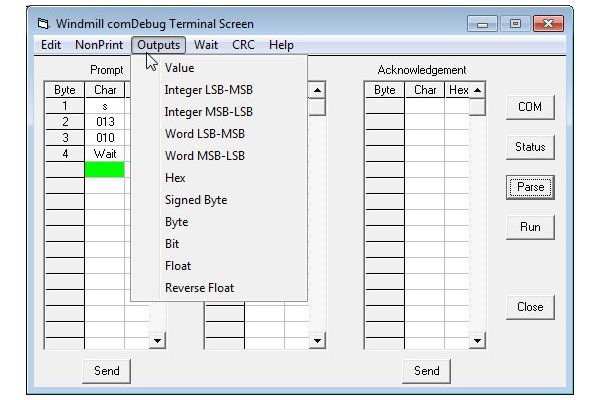Click Send under the Prompt table

pyautogui.click(x=106, y=371)
